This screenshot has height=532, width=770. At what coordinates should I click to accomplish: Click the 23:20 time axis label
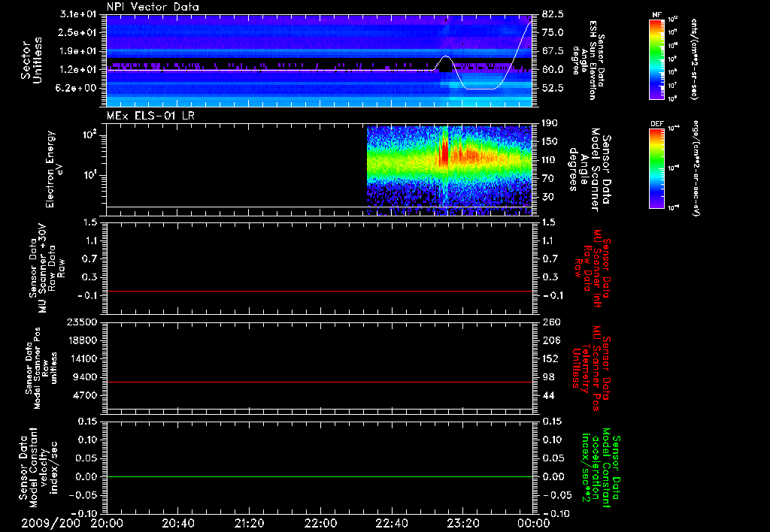pos(463,523)
